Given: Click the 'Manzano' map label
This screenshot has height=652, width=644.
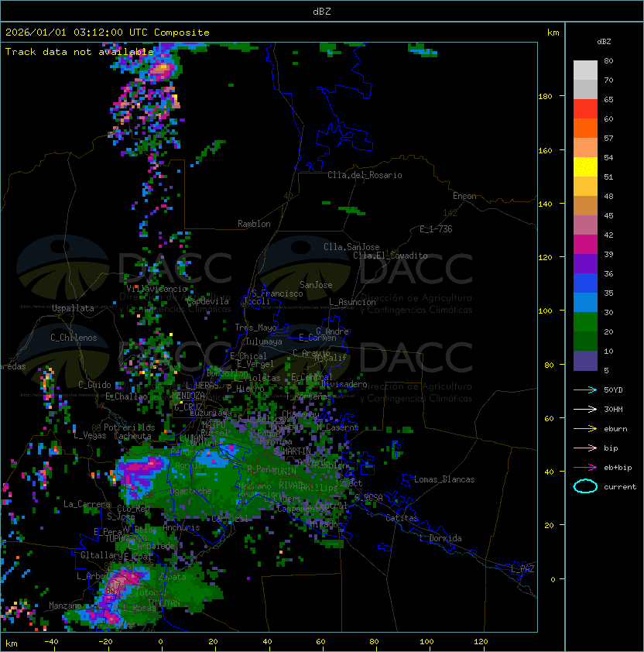Looking at the screenshot, I should [65, 606].
